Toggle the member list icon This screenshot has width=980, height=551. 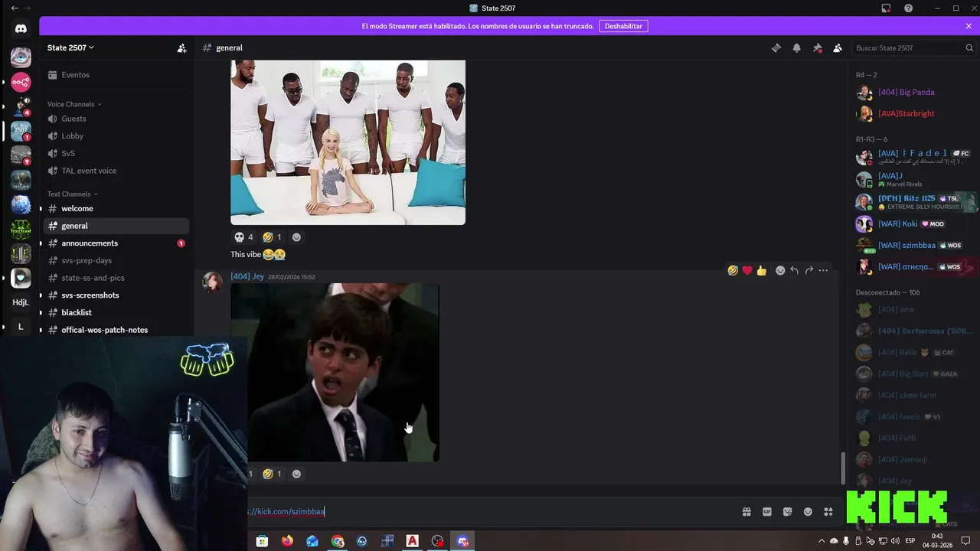[838, 47]
